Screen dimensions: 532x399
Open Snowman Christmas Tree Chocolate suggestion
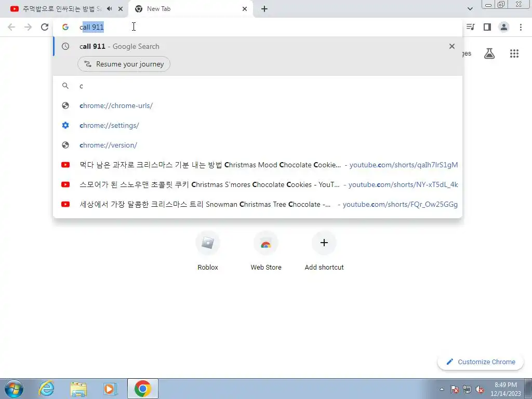(x=258, y=204)
